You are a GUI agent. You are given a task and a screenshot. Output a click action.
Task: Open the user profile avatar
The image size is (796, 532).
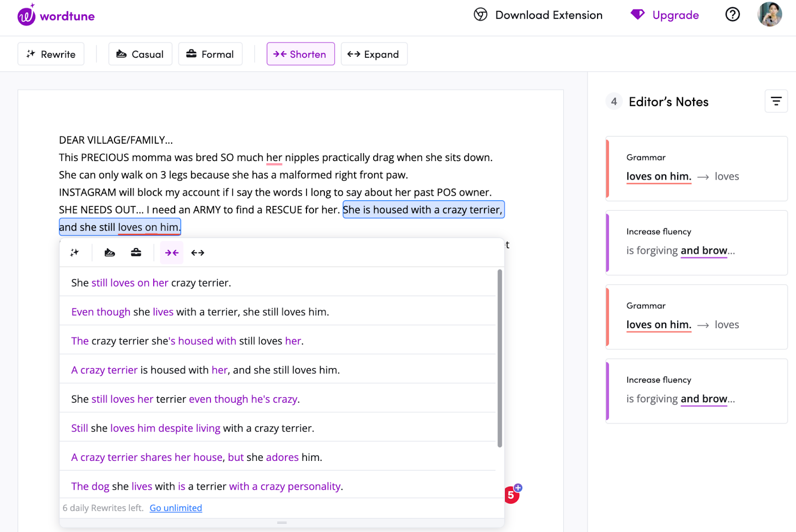pyautogui.click(x=770, y=14)
